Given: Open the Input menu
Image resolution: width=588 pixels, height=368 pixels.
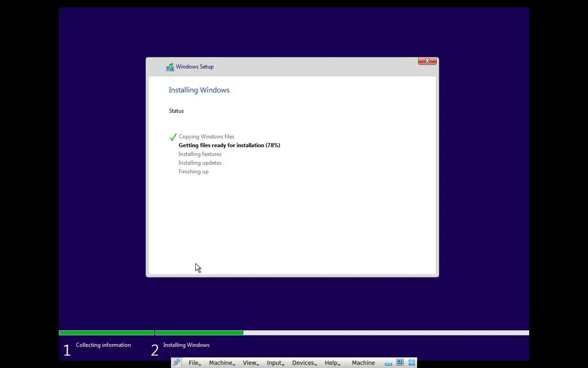Looking at the screenshot, I should (x=276, y=363).
